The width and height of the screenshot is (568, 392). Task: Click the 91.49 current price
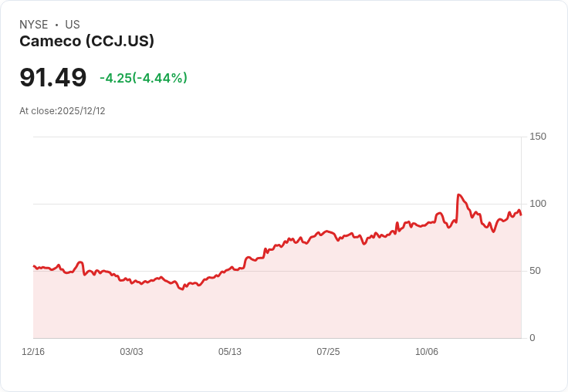[x=53, y=77]
